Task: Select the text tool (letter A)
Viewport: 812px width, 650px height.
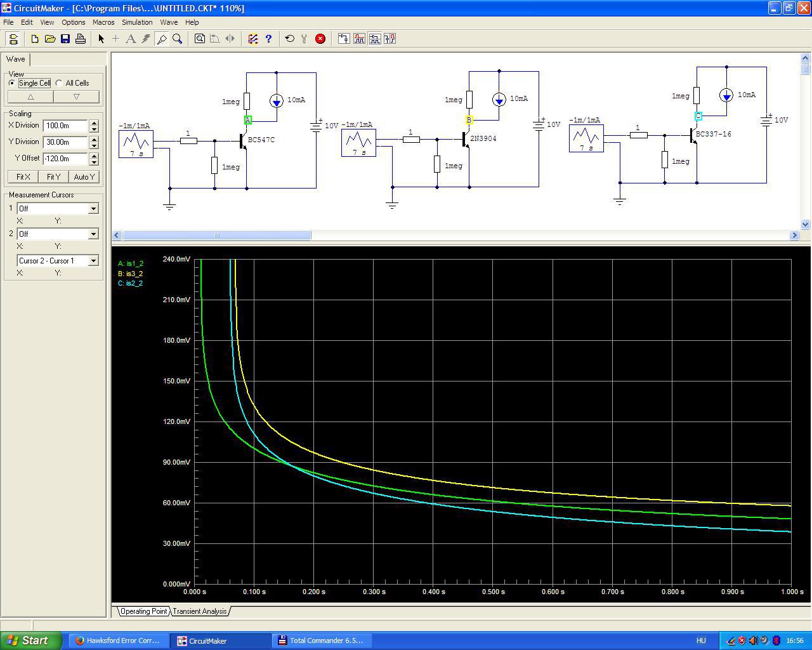Action: click(x=131, y=39)
